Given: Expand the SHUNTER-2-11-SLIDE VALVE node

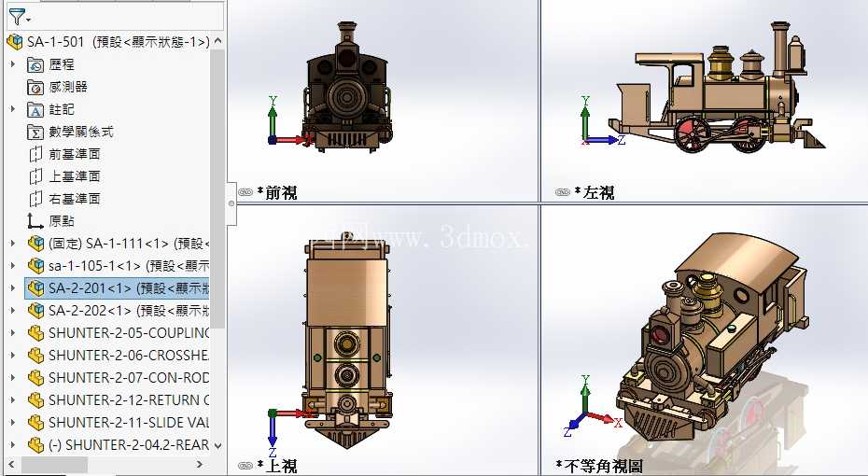Looking at the screenshot, I should [13, 422].
